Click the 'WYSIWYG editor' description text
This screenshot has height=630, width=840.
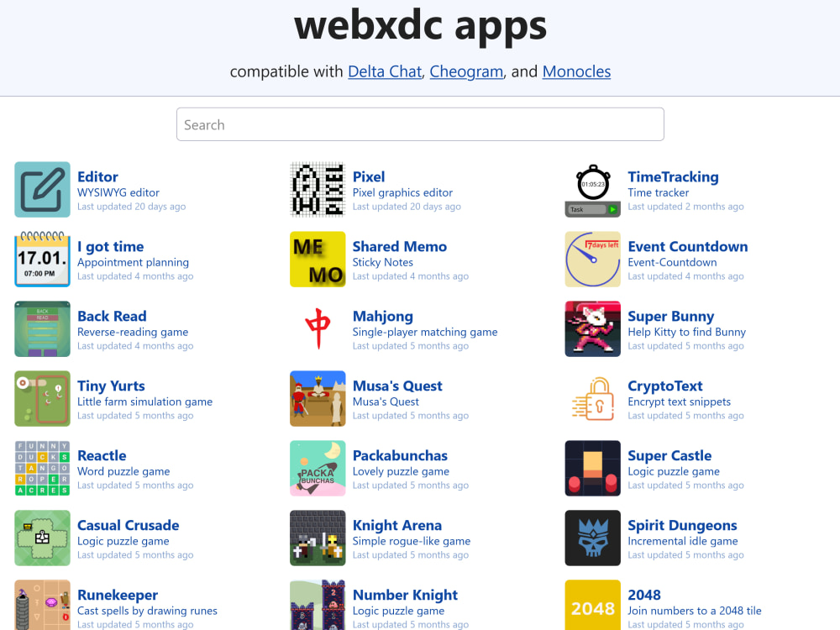pyautogui.click(x=118, y=192)
